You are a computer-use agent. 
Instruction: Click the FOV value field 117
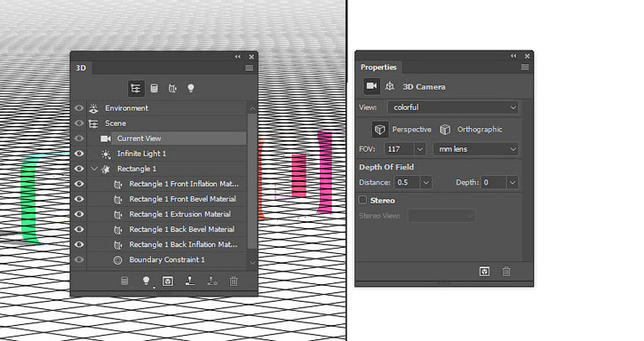click(x=399, y=149)
